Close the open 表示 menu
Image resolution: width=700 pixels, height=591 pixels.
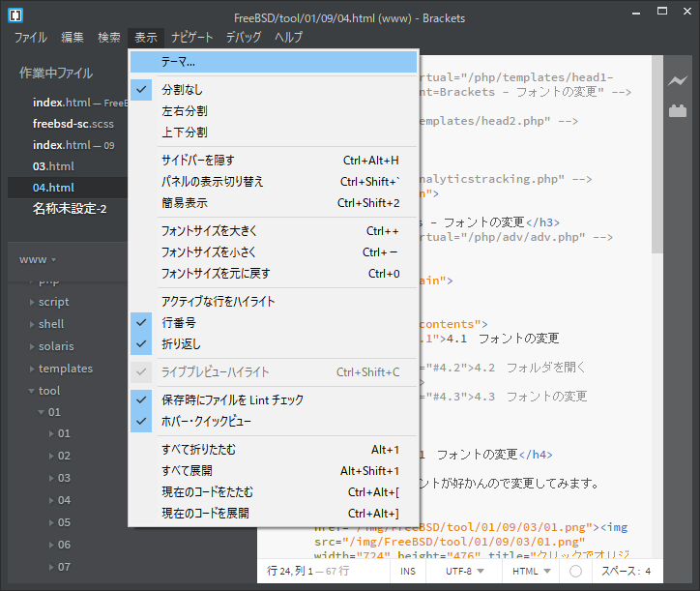[x=146, y=37]
